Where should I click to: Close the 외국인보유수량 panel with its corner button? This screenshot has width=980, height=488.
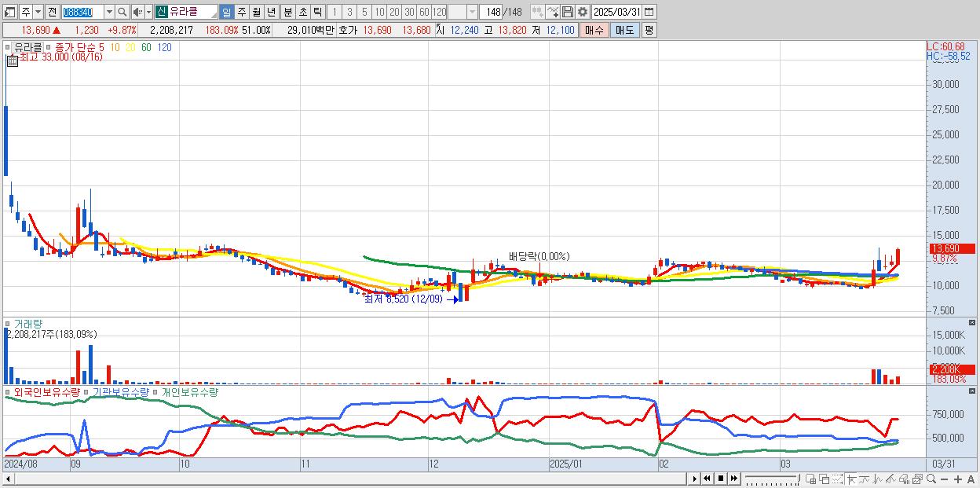click(x=971, y=391)
